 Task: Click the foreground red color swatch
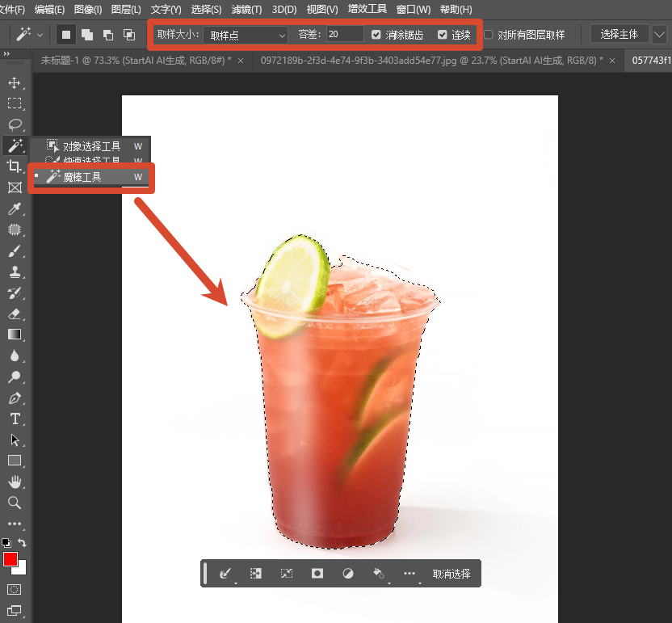(9, 558)
